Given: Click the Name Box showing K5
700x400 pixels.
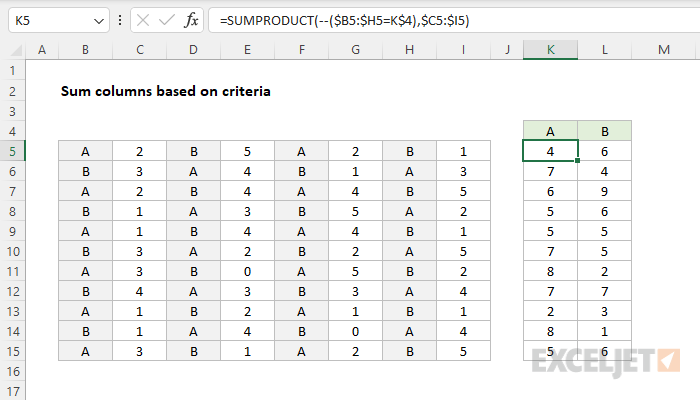Looking at the screenshot, I should (50, 20).
